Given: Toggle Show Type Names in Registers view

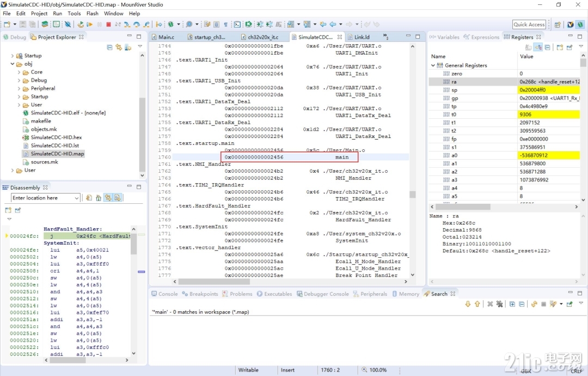Looking at the screenshot, I should 529,47.
